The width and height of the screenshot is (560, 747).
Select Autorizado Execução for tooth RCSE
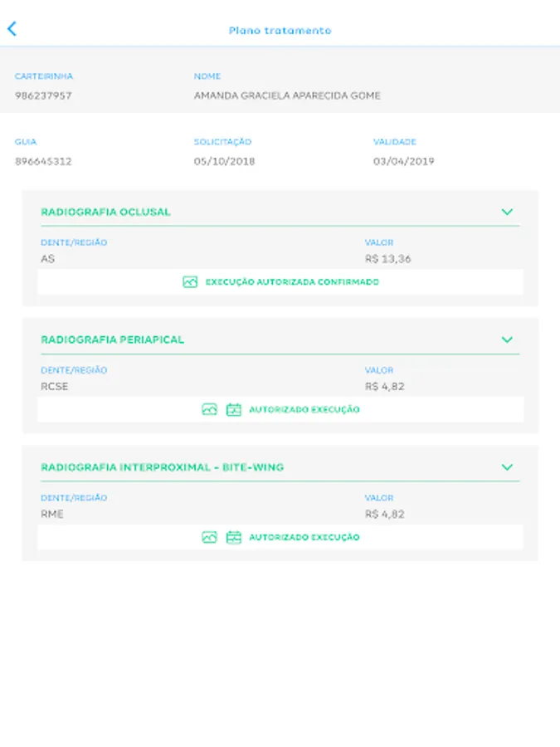tap(304, 410)
